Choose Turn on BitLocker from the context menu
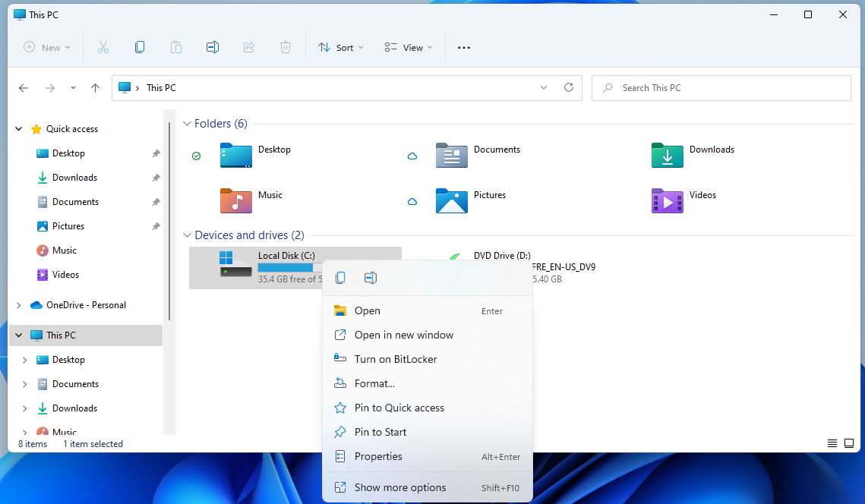The image size is (865, 504). point(396,359)
